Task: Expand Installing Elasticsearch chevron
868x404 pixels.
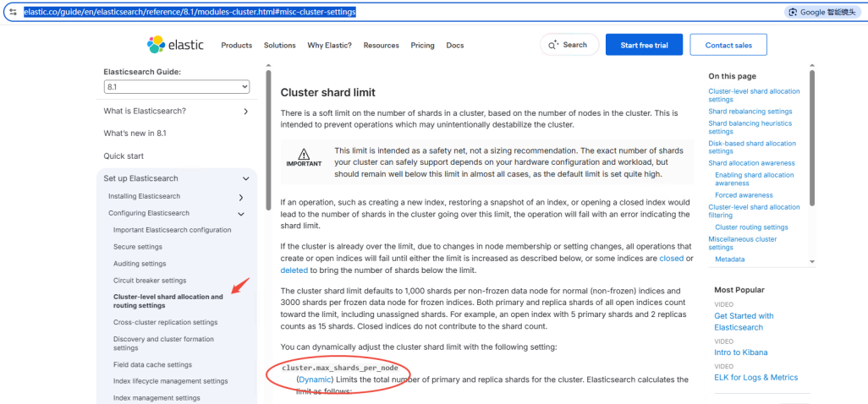Action: tap(241, 197)
